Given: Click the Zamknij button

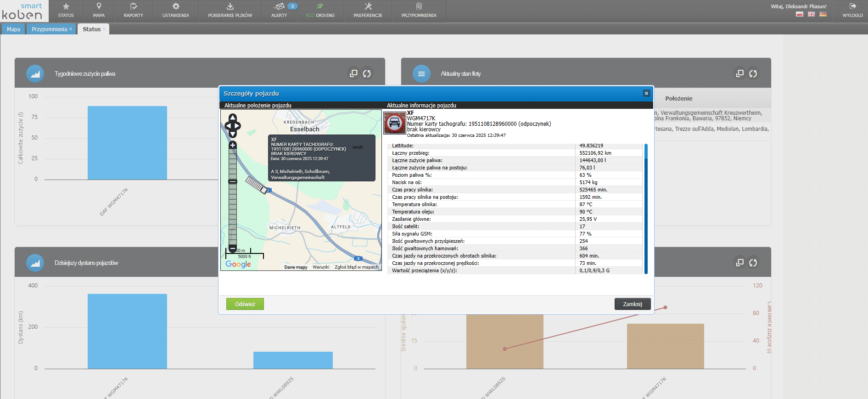Looking at the screenshot, I should click(x=632, y=304).
